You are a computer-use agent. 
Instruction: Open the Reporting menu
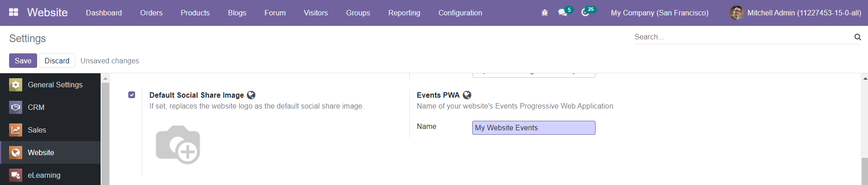tap(404, 13)
